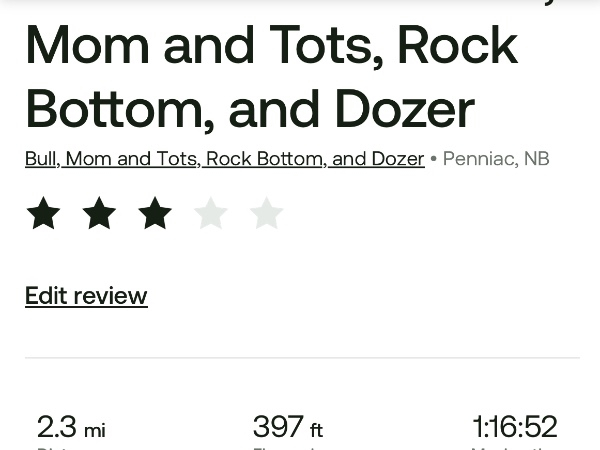600x450 pixels.
Task: Open the underlined trail name link
Action: pos(224,159)
